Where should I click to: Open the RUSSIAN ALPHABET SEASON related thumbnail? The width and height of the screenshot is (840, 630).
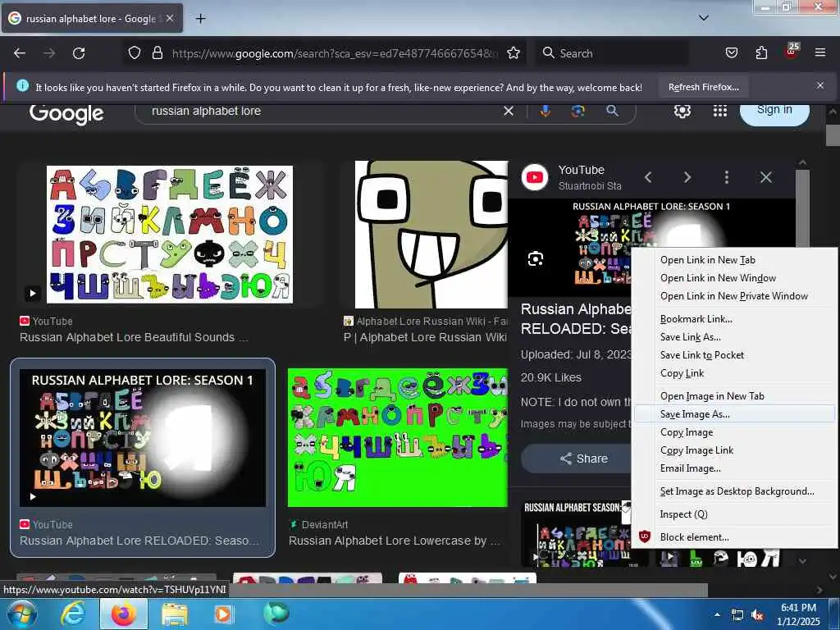[x=577, y=533]
